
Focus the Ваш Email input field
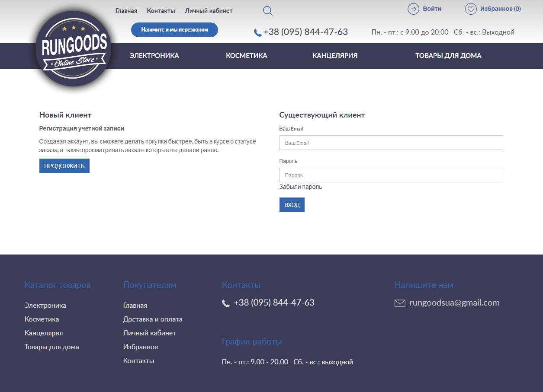[x=391, y=143]
